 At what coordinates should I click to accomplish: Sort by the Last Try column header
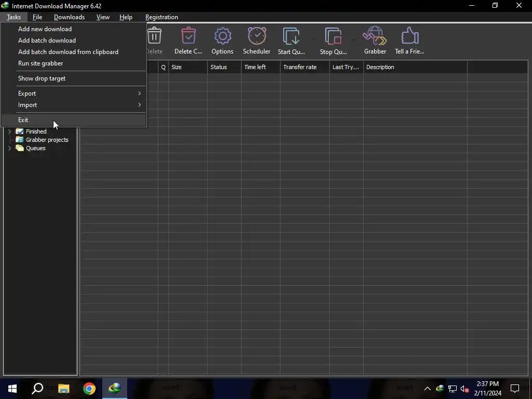pos(346,67)
